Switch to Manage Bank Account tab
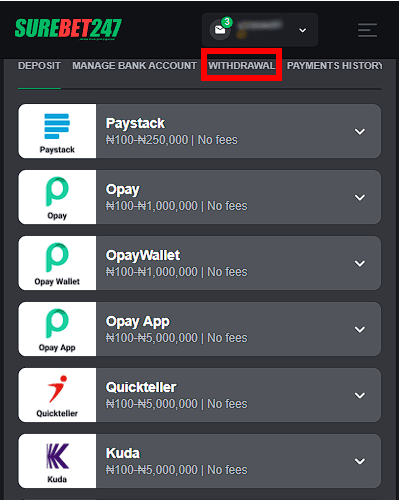Viewport: 399px width, 500px height. pyautogui.click(x=134, y=65)
